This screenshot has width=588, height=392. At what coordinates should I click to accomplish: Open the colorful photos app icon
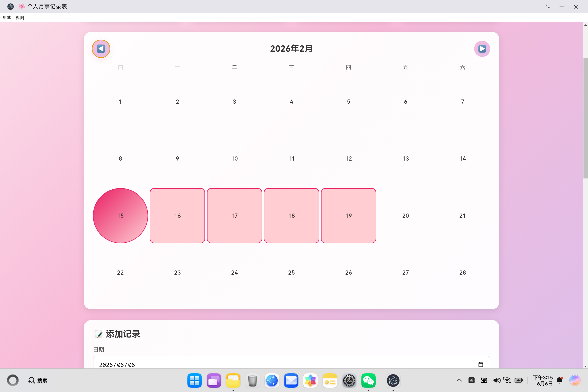[x=310, y=380]
